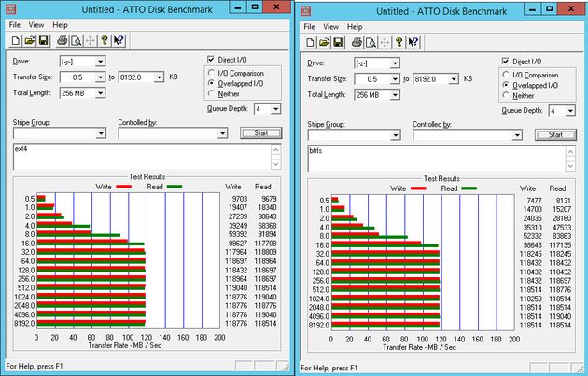Open Total Length 256 MB dropdown, right window
The image size is (588, 376).
coord(395,95)
